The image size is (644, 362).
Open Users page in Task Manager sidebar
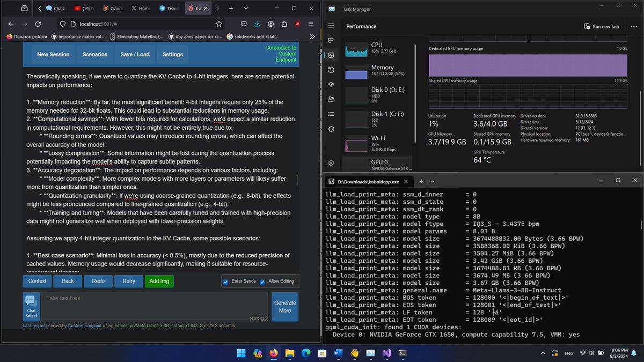coord(332,99)
